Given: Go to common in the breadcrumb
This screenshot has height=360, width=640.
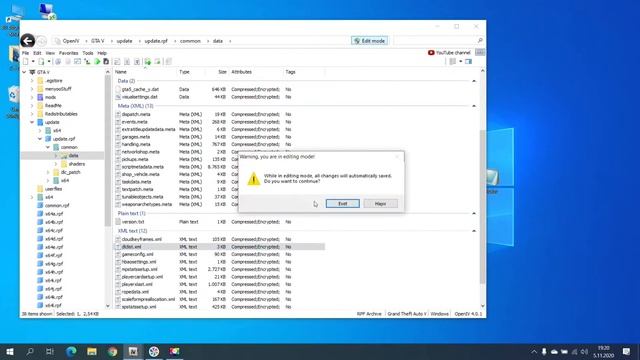Looking at the screenshot, I should pyautogui.click(x=190, y=41).
